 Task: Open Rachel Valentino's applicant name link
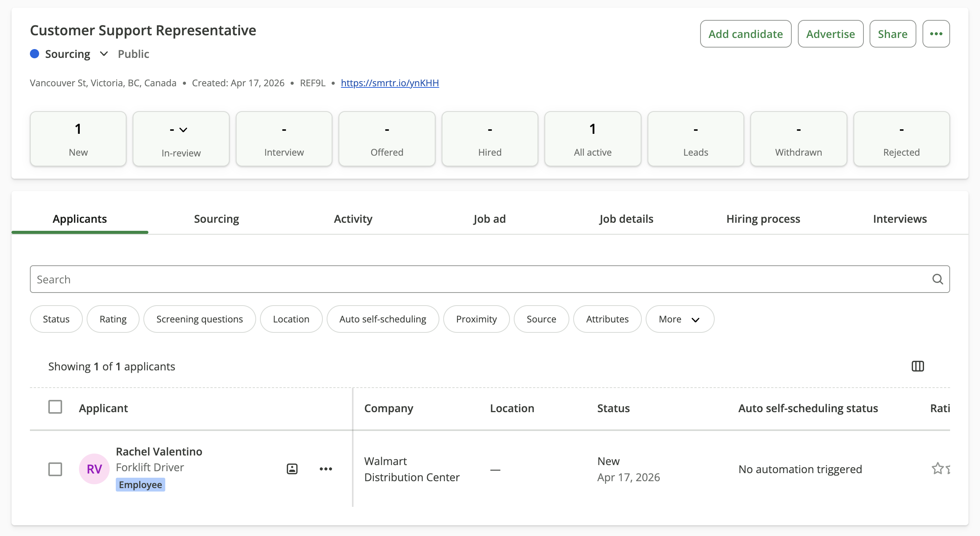click(159, 451)
